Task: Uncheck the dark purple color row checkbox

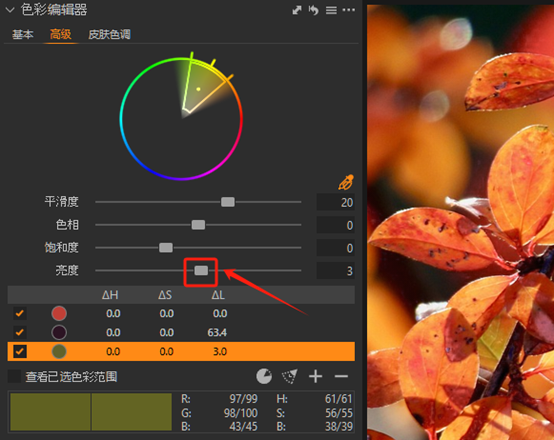Action: pos(20,332)
